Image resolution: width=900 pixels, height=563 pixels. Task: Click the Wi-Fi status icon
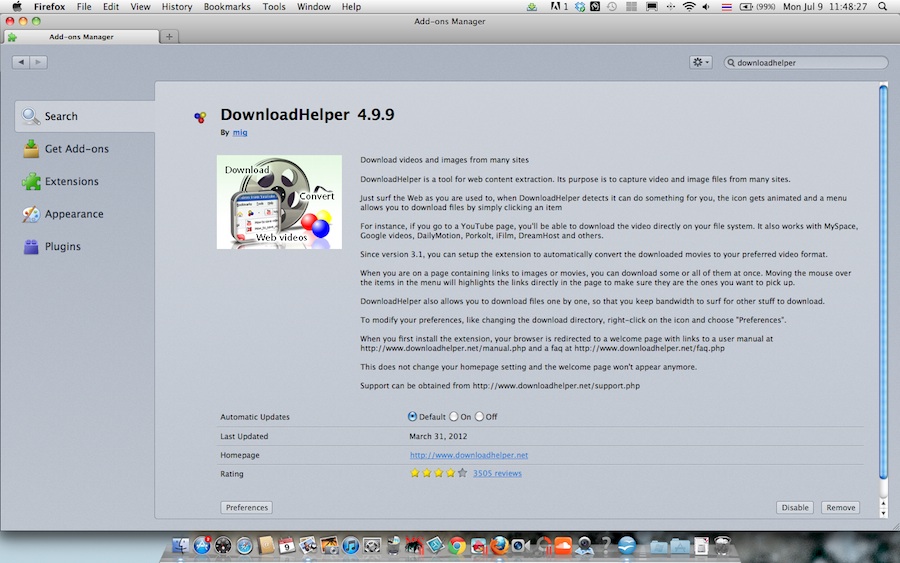click(689, 7)
